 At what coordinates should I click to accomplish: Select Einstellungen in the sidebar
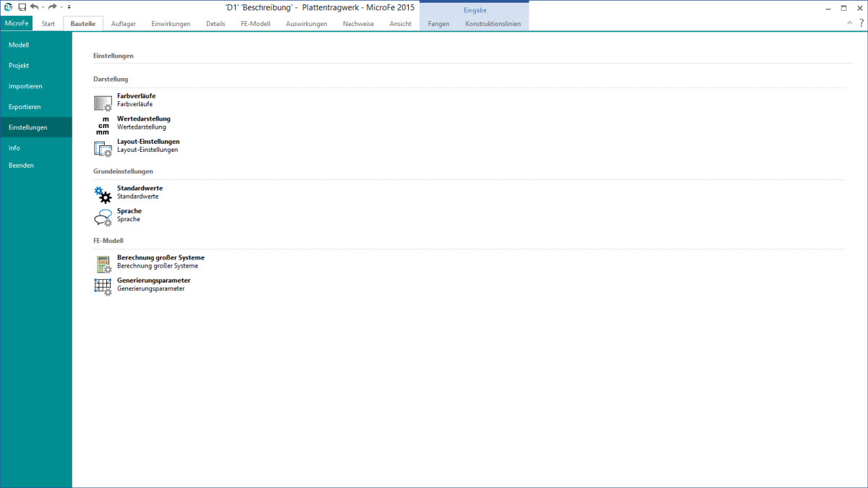tap(36, 127)
